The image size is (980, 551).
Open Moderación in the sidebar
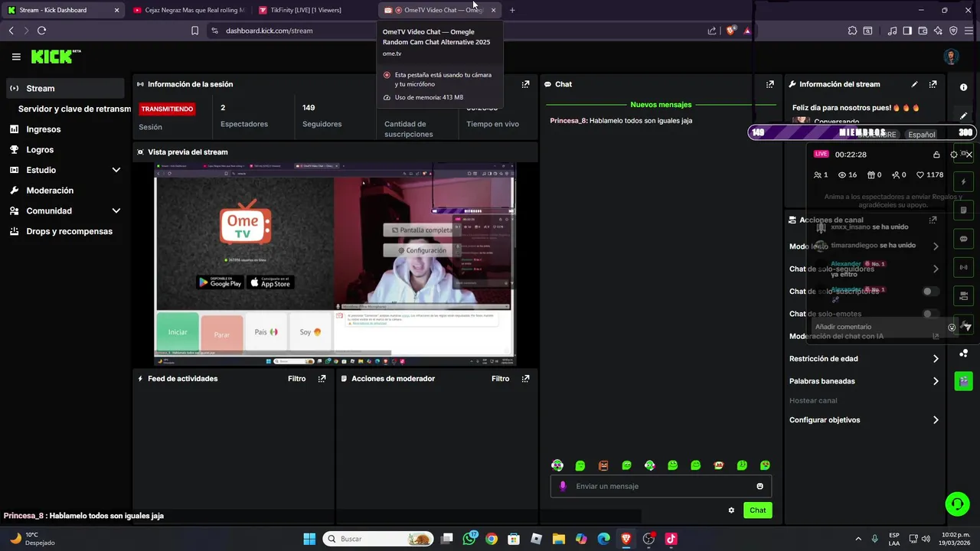coord(50,191)
